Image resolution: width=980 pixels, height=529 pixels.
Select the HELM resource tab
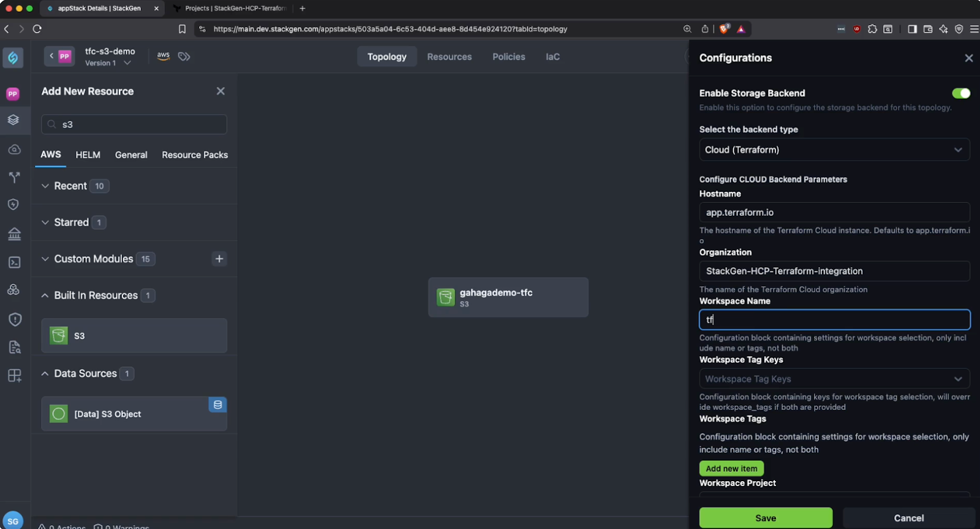(88, 155)
